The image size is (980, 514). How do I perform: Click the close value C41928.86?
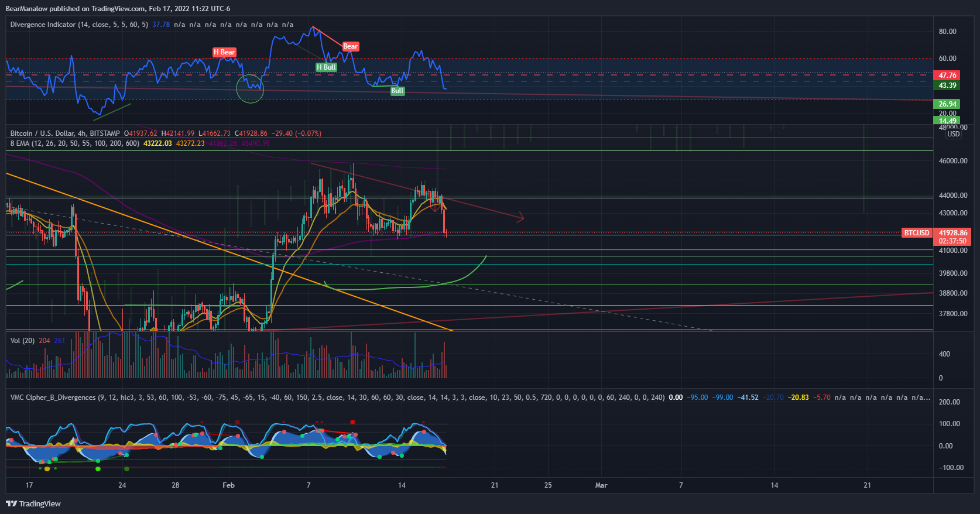[251, 133]
